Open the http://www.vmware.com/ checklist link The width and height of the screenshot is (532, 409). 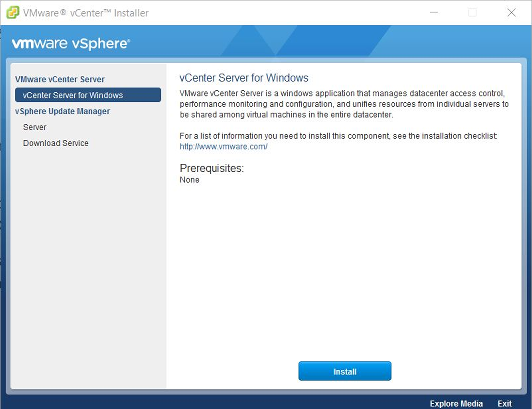click(x=223, y=147)
